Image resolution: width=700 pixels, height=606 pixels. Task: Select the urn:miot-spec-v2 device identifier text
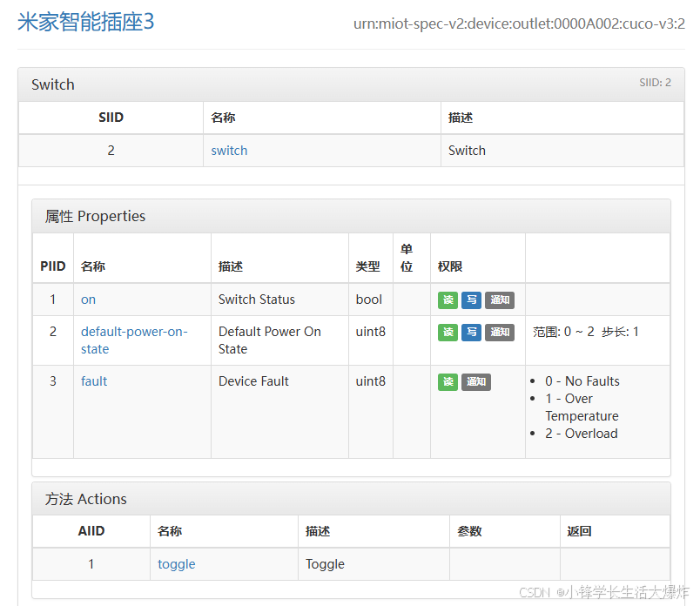coord(519,24)
